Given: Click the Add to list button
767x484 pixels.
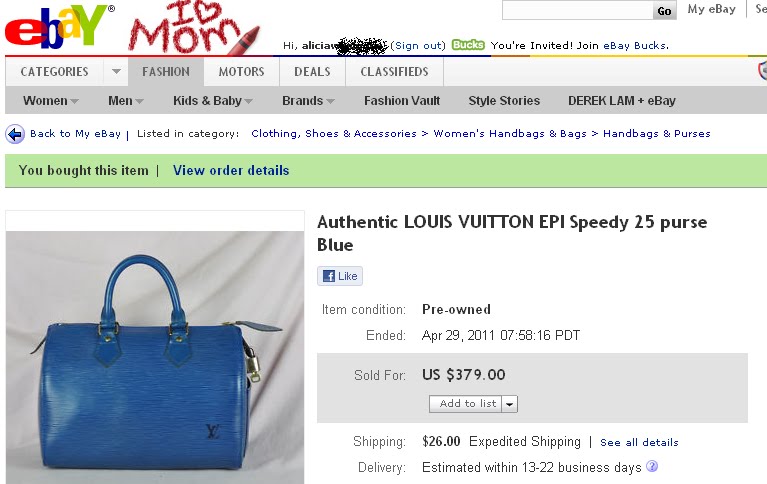Looking at the screenshot, I should coord(466,404).
